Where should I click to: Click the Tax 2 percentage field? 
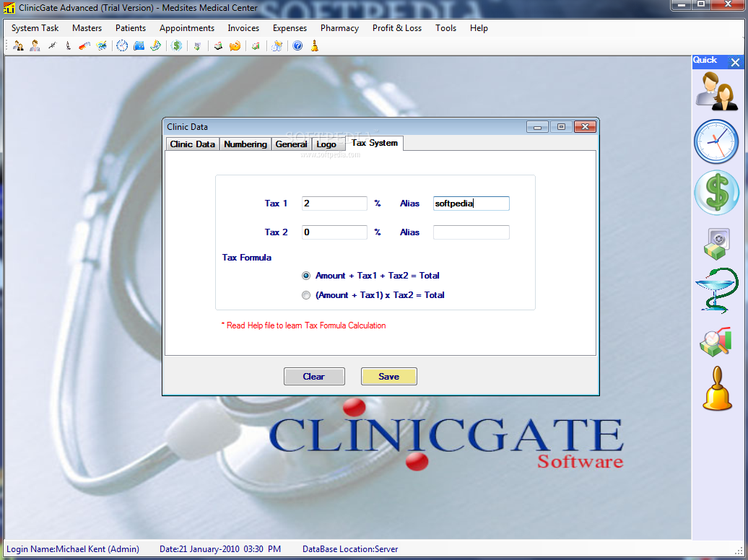(x=334, y=232)
